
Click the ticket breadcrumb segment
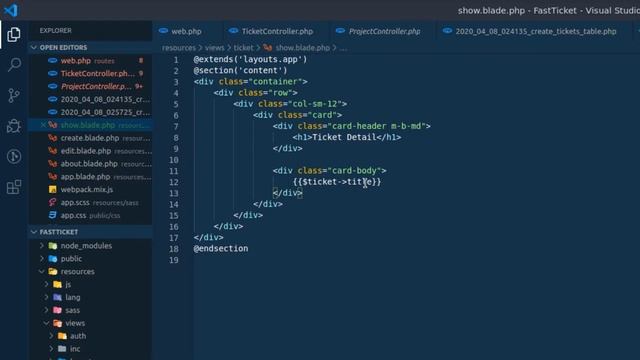pos(243,48)
